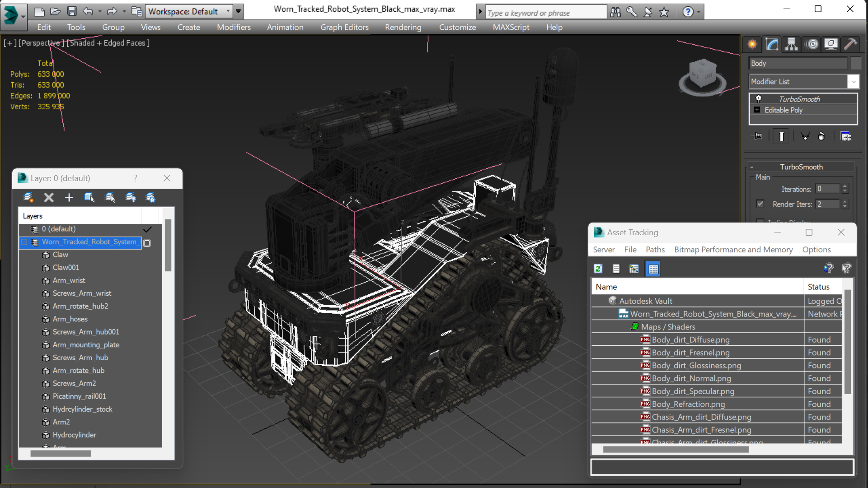Click the keyword search field
Screen dimensions: 868x488
click(545, 13)
